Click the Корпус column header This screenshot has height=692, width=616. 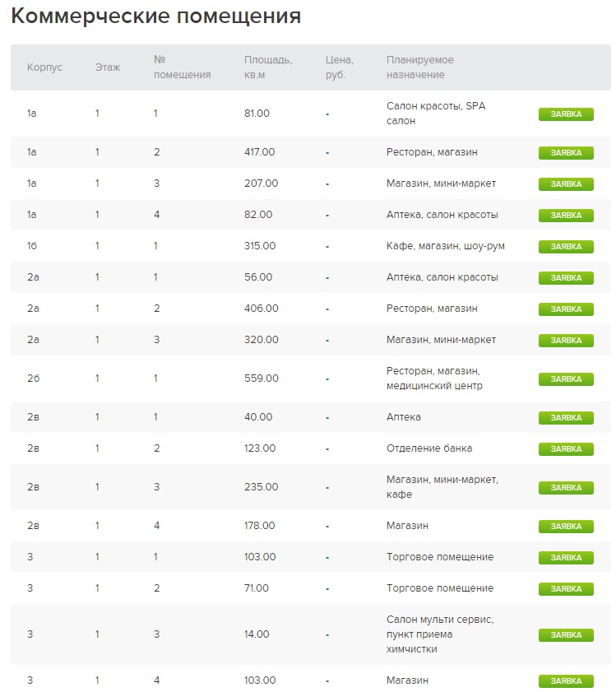(44, 67)
